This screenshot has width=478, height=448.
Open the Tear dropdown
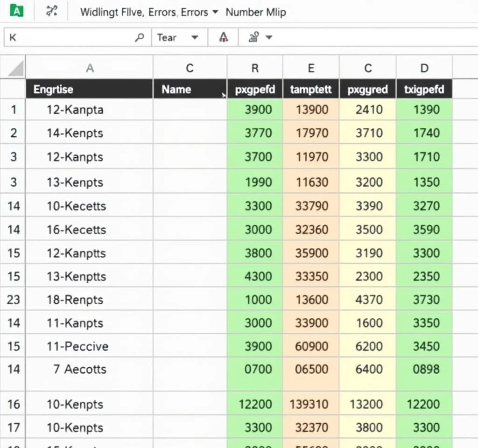(195, 38)
